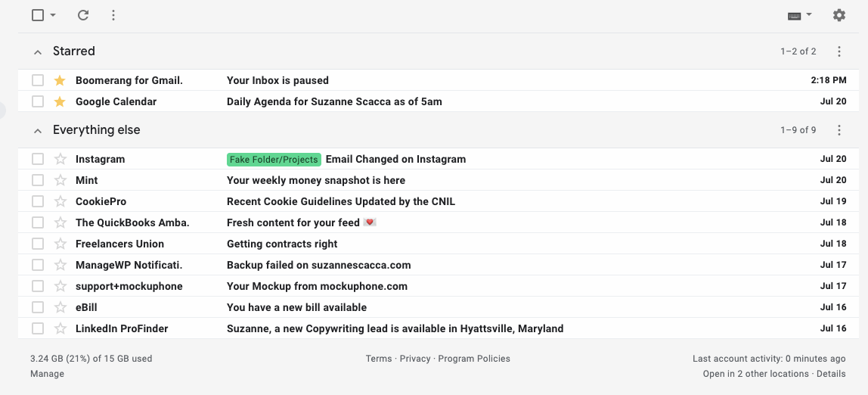Open 'Your Mockup from mockuphone.com' email

(318, 286)
